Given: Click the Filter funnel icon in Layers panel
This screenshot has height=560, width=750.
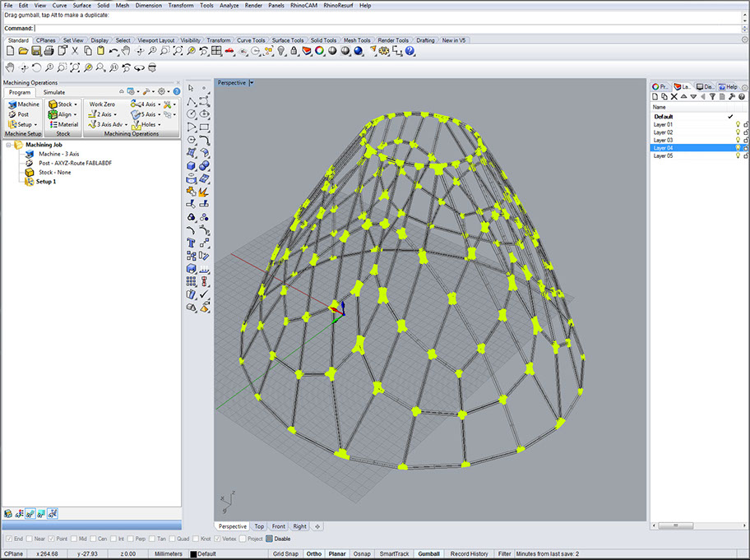Looking at the screenshot, I should (712, 96).
